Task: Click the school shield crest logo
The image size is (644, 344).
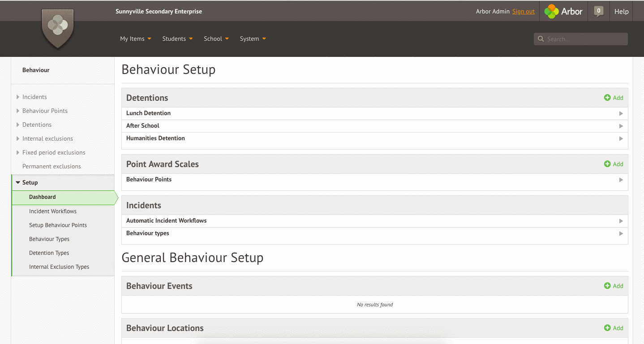Action: pyautogui.click(x=57, y=28)
